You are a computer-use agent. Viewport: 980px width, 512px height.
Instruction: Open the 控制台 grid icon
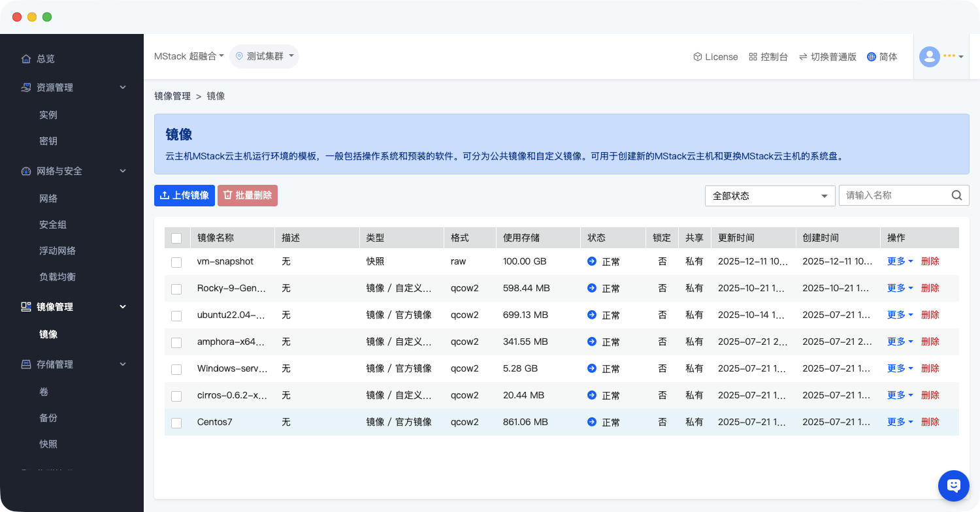click(x=753, y=57)
